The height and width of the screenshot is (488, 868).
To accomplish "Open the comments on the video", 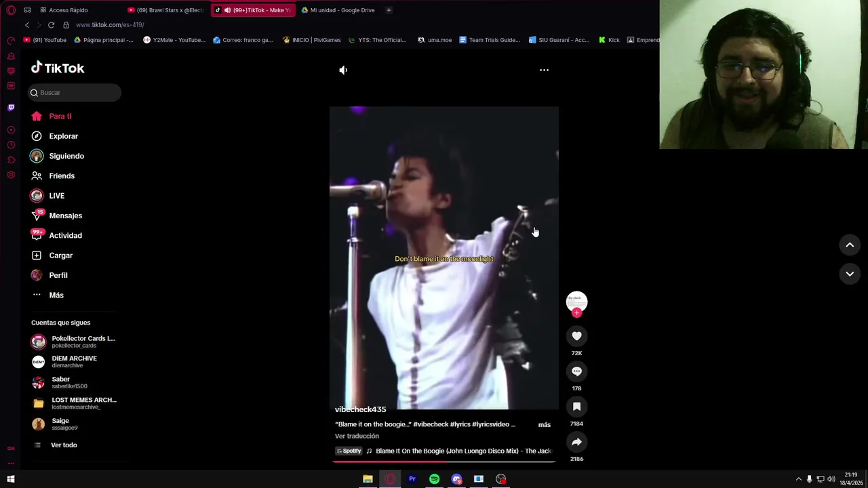I will [x=576, y=371].
